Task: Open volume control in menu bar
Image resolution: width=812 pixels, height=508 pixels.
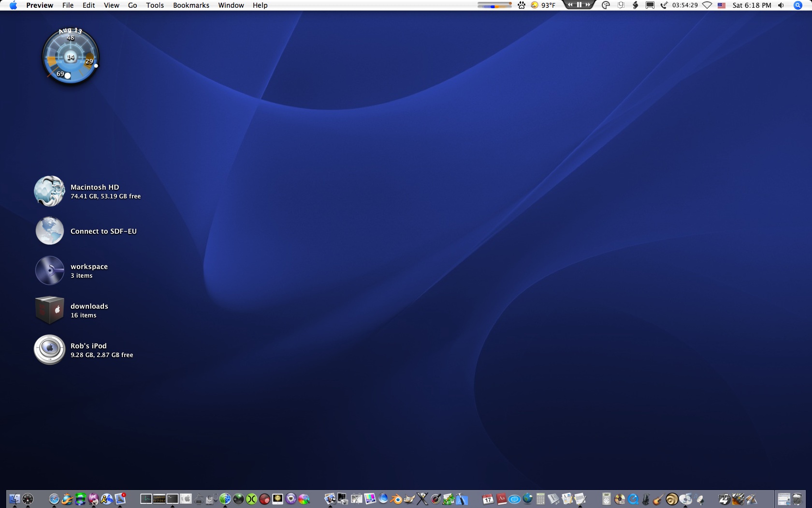Action: point(781,5)
